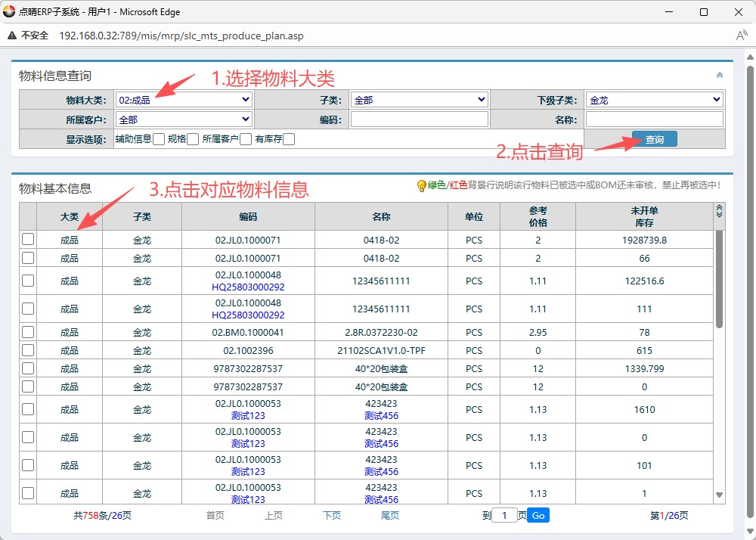Image resolution: width=756 pixels, height=540 pixels.
Task: Click the lightbulb hint icon
Action: [421, 185]
